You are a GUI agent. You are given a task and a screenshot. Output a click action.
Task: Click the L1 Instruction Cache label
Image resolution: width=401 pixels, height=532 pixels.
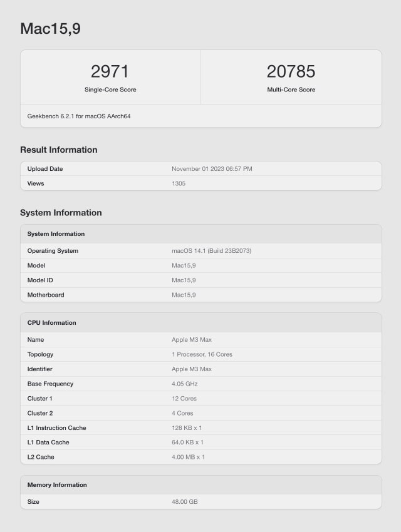tap(56, 428)
